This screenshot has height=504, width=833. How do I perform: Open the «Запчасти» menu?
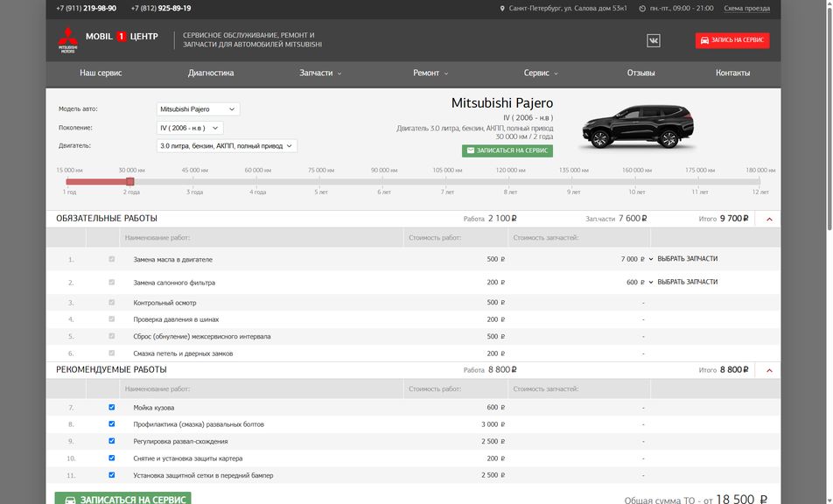pos(320,73)
